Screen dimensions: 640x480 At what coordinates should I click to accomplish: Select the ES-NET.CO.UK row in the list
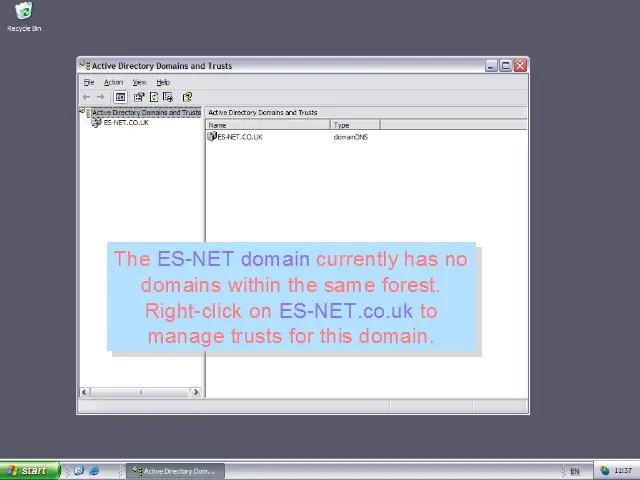click(x=240, y=137)
